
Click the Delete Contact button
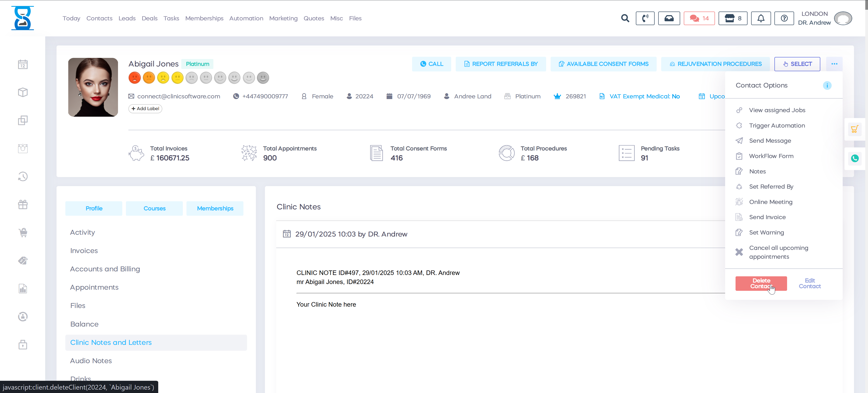pos(761,284)
